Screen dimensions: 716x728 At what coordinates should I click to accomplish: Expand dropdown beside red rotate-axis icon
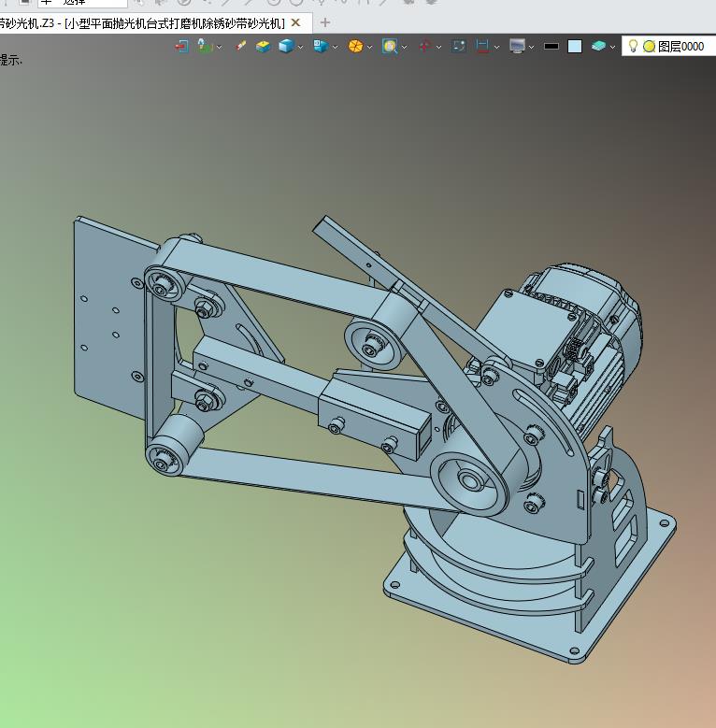(438, 47)
